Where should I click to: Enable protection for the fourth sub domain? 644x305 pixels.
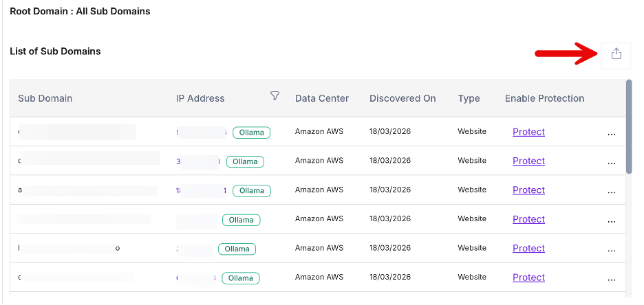(528, 219)
